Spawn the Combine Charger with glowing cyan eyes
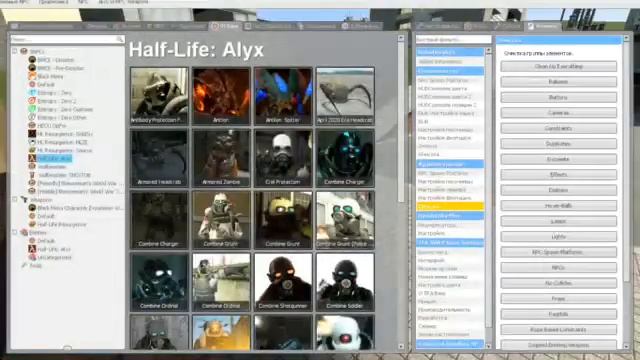The width and height of the screenshot is (640, 360). [x=345, y=158]
